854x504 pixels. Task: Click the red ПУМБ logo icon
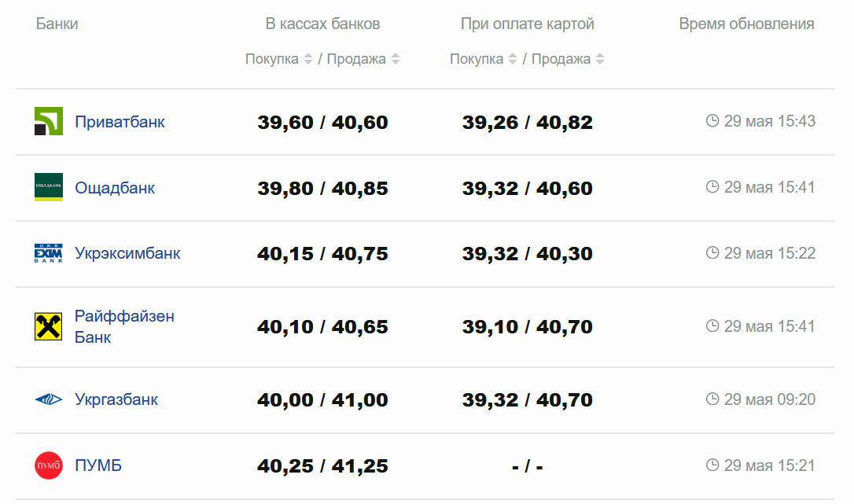[49, 465]
